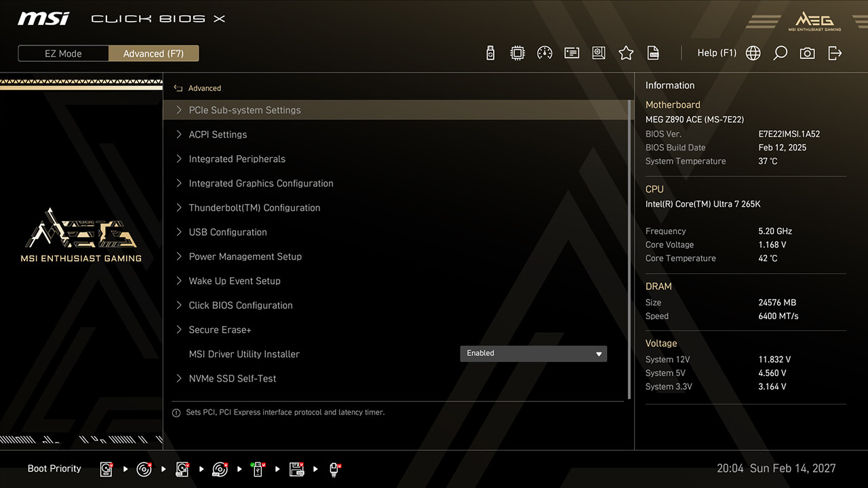Click Help (F1) button
The image size is (868, 488).
716,53
